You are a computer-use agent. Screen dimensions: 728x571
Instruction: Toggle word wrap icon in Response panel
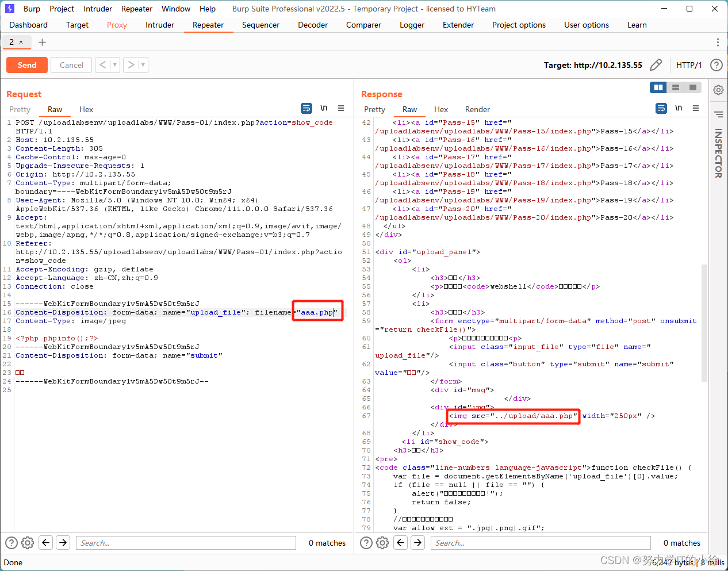(661, 108)
